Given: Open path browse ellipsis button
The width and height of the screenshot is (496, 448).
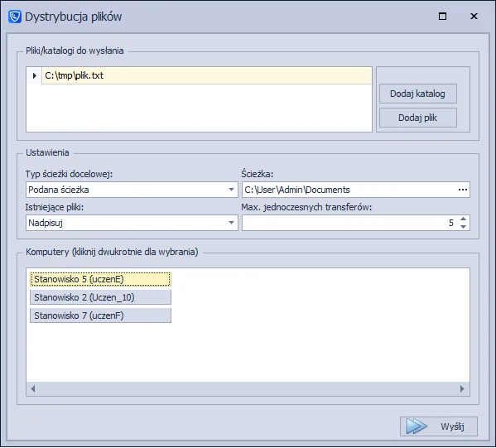Looking at the screenshot, I should click(463, 190).
